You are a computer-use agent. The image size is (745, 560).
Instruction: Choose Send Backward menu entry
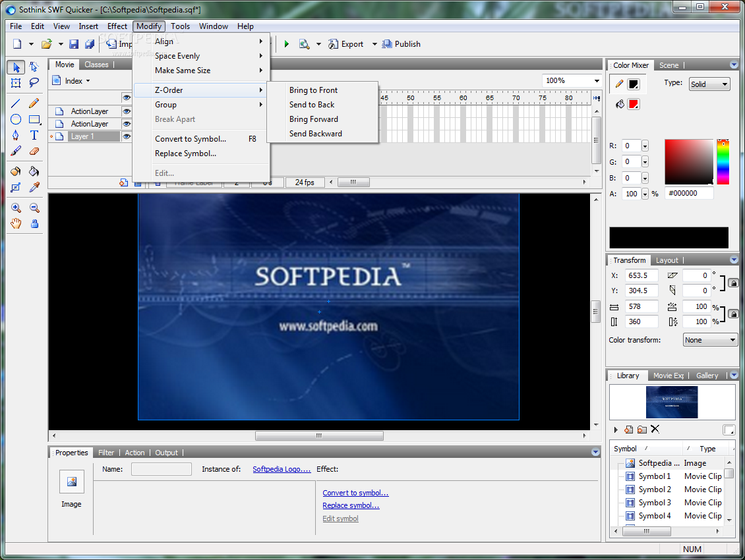(316, 134)
